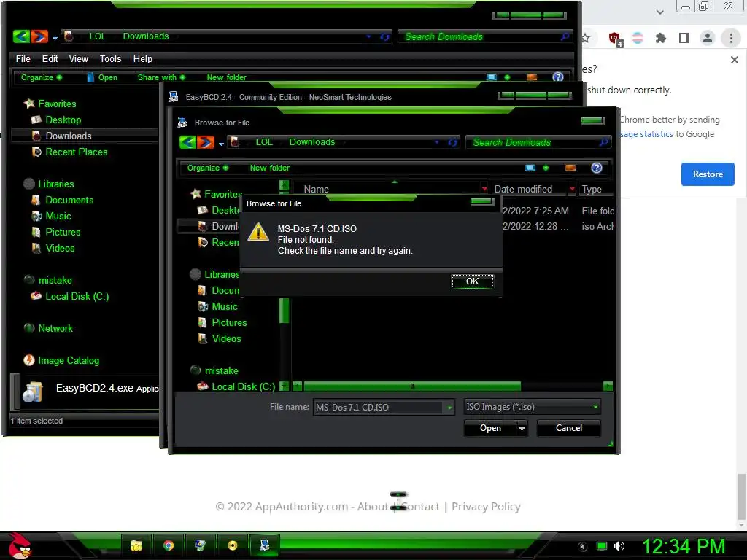Open the Chrome extensions puzzle icon
This screenshot has width=747, height=560.
click(x=660, y=38)
